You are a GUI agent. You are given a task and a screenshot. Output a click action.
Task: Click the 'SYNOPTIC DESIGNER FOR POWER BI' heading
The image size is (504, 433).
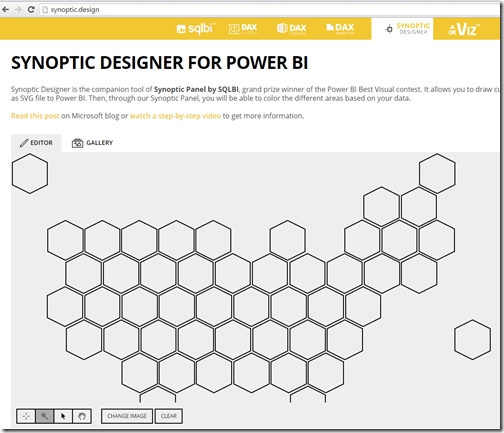tap(160, 63)
